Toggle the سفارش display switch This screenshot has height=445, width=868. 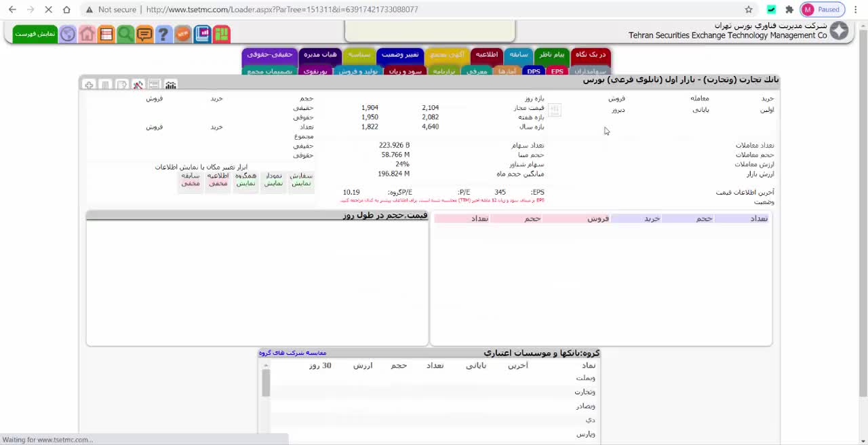point(300,180)
